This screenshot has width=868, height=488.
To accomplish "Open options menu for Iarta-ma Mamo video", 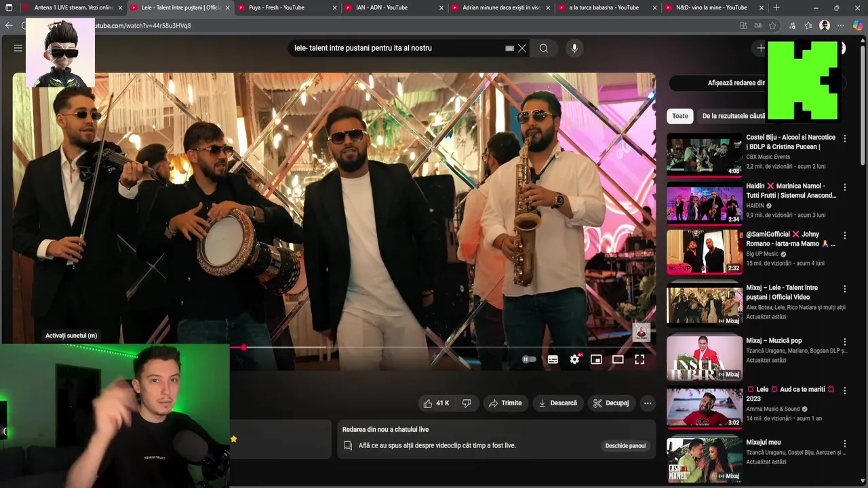I will point(845,235).
